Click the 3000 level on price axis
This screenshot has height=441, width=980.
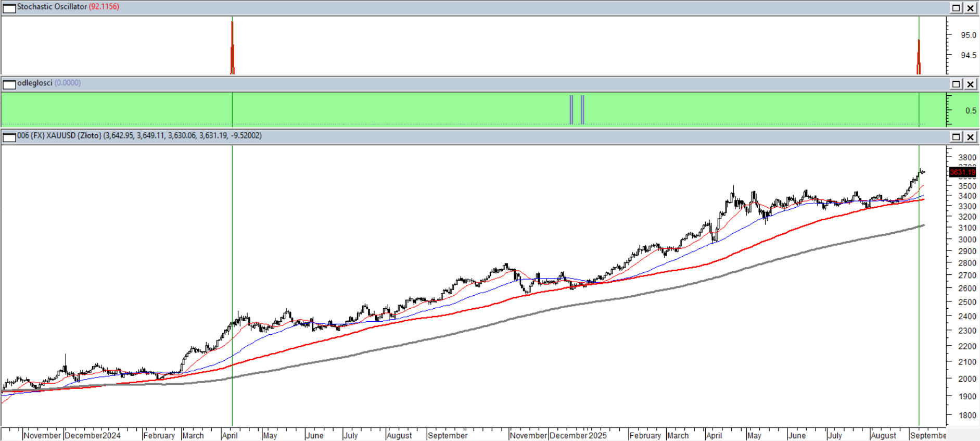point(968,240)
